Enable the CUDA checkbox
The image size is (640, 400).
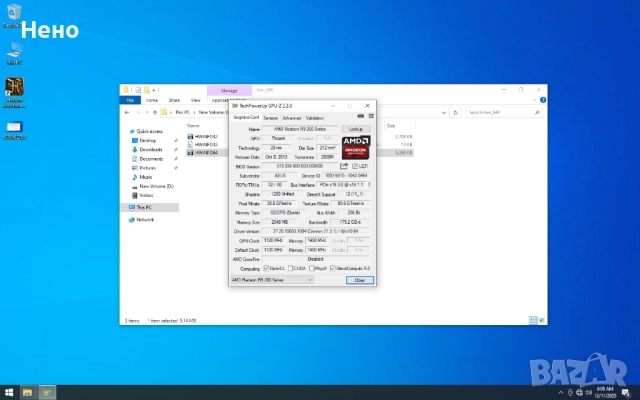[x=291, y=268]
